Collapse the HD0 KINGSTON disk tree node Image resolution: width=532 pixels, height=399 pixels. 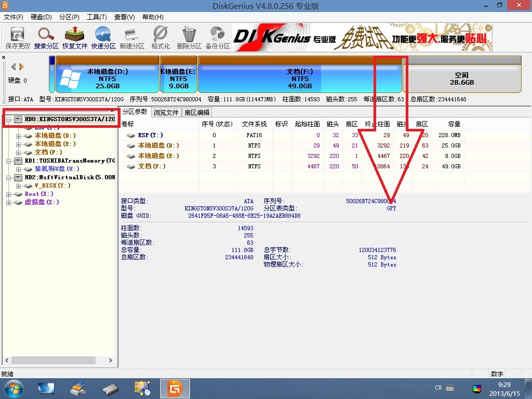pyautogui.click(x=9, y=119)
